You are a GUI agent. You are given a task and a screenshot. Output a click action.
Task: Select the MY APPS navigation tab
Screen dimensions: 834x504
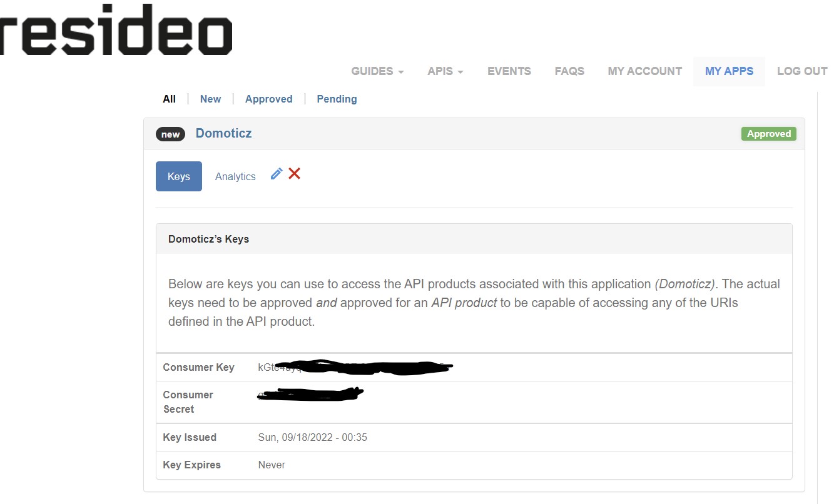coord(729,71)
